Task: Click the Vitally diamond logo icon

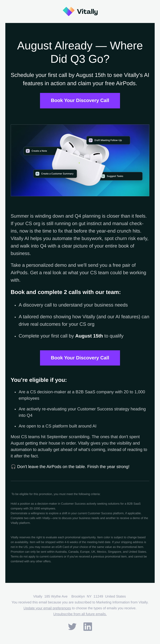Action: coord(69,11)
